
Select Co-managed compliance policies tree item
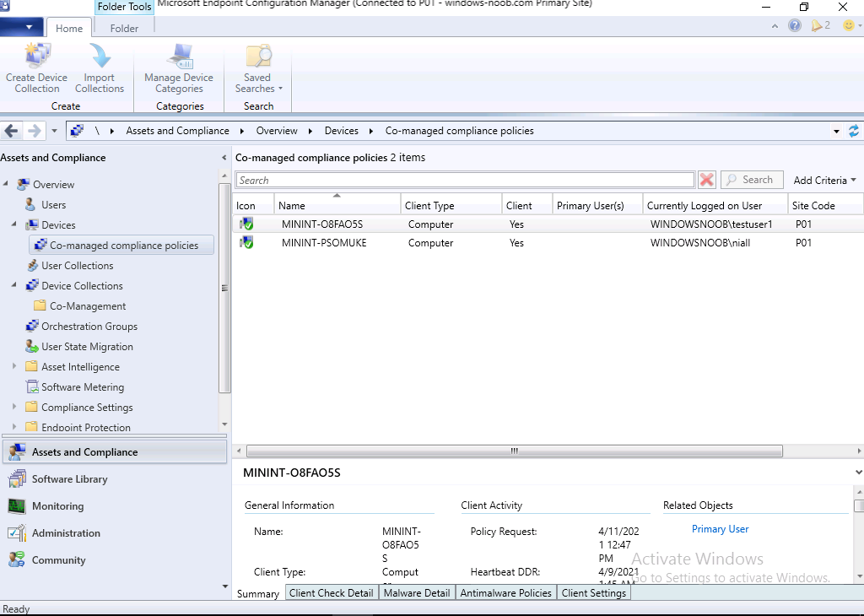pos(121,246)
